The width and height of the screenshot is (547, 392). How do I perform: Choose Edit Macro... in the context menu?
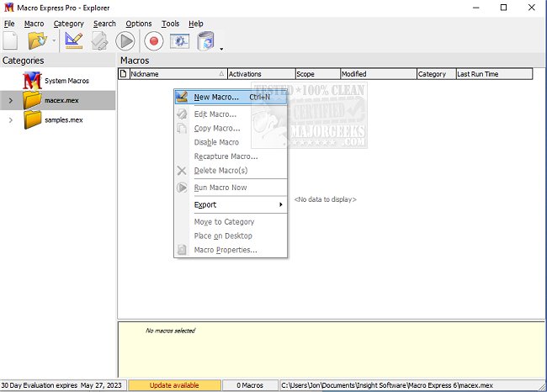(231, 114)
